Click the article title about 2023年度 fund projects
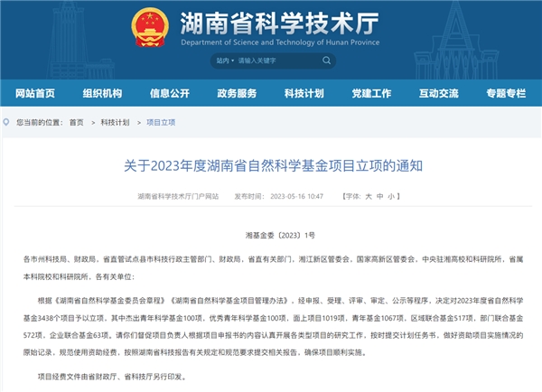The image size is (542, 392). click(273, 166)
